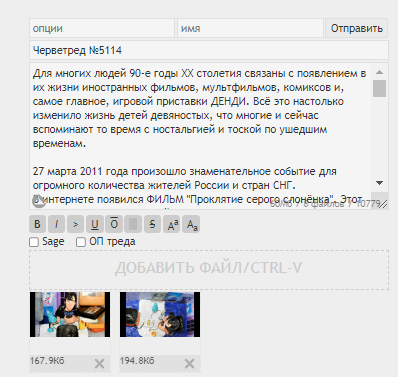
Task: Apply underline formatting with the U button
Action: (95, 224)
